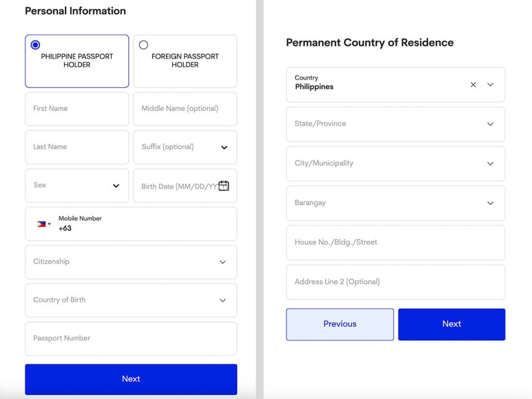Expand the Suffix (optional) dropdown
Image resolution: width=532 pixels, height=399 pixels.
coord(224,147)
